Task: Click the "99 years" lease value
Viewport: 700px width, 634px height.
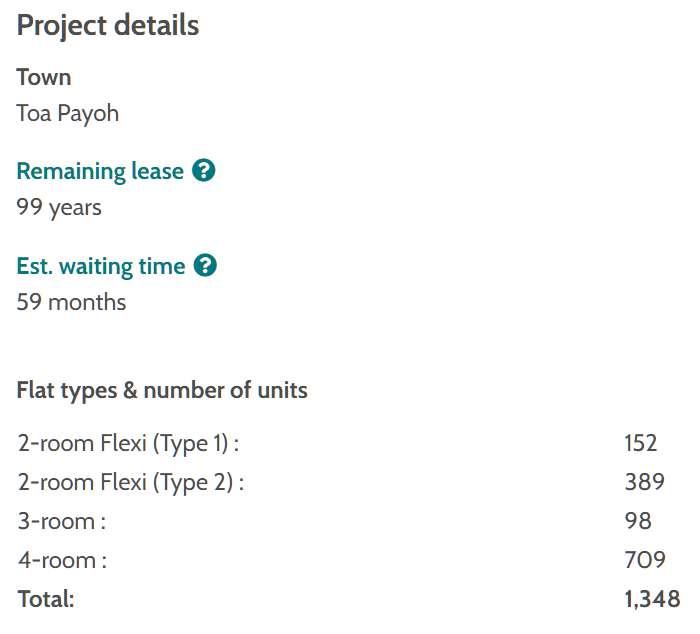Action: [59, 207]
